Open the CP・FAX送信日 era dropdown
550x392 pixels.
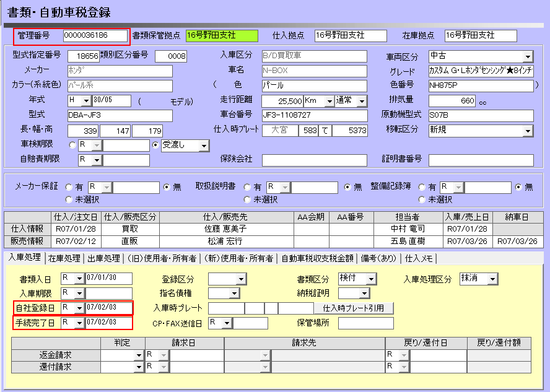(x=227, y=323)
